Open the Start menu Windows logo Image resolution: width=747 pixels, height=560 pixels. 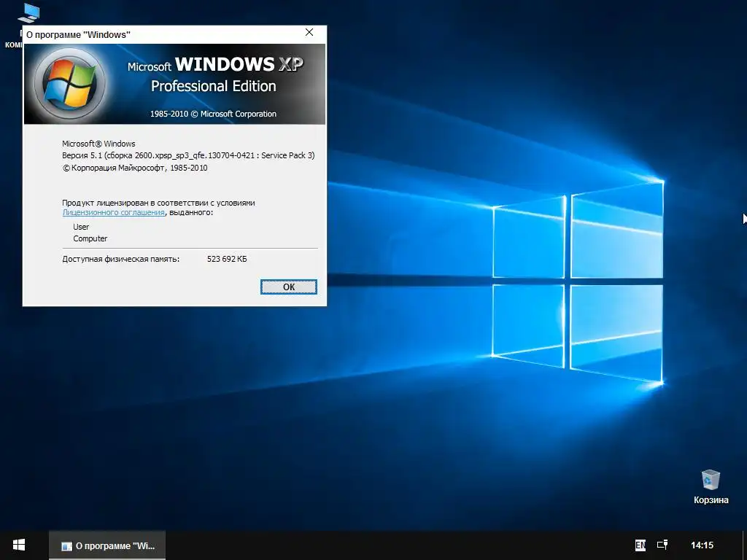(x=18, y=545)
